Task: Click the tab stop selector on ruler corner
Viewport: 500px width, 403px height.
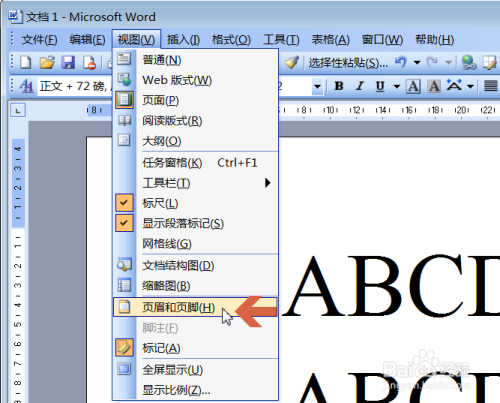Action: click(x=18, y=110)
